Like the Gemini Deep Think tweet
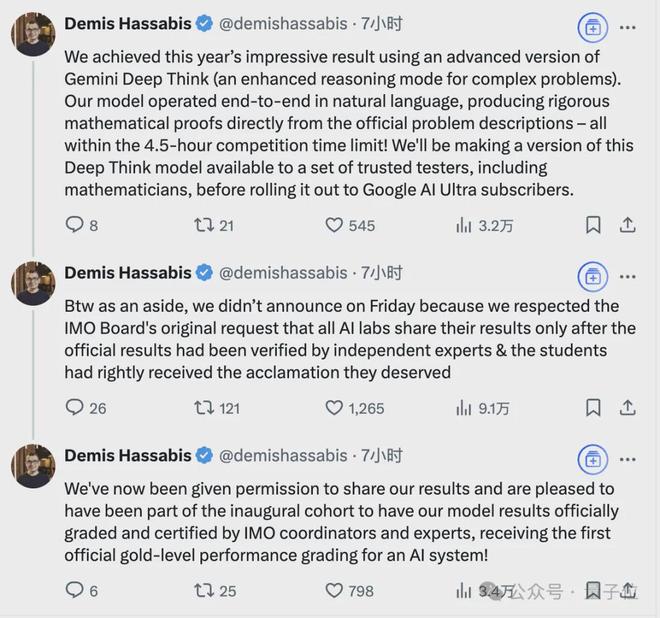This screenshot has width=660, height=618. point(335,225)
